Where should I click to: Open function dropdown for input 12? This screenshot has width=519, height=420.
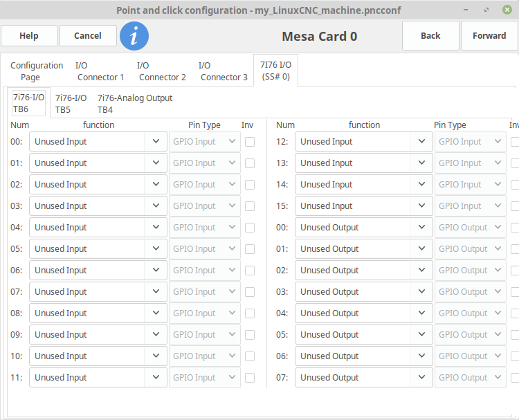(421, 142)
